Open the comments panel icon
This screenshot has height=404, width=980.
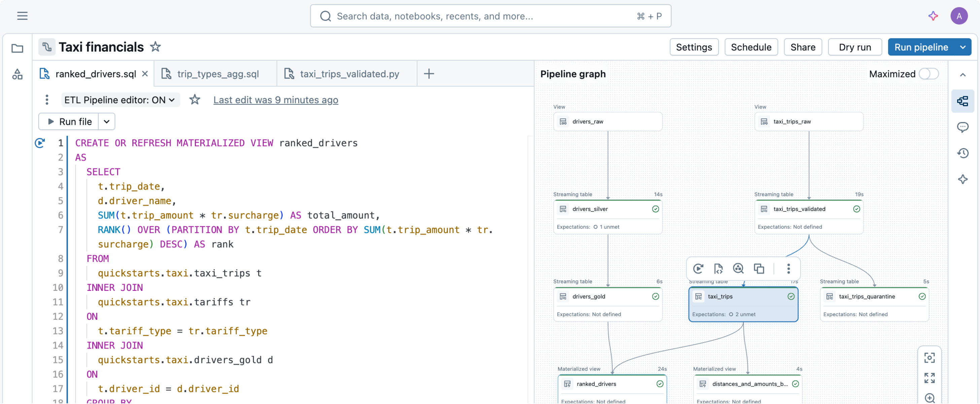pyautogui.click(x=963, y=127)
